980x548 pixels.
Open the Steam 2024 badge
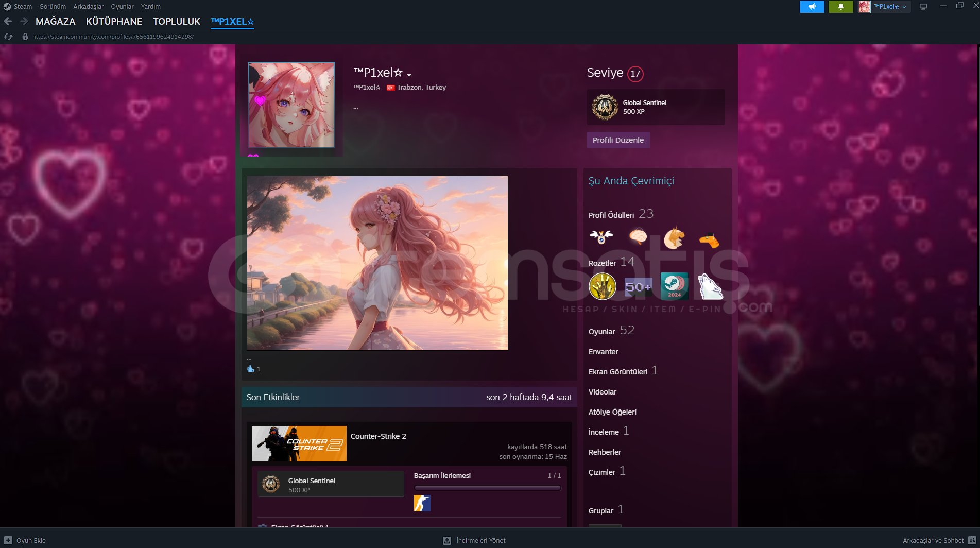674,286
